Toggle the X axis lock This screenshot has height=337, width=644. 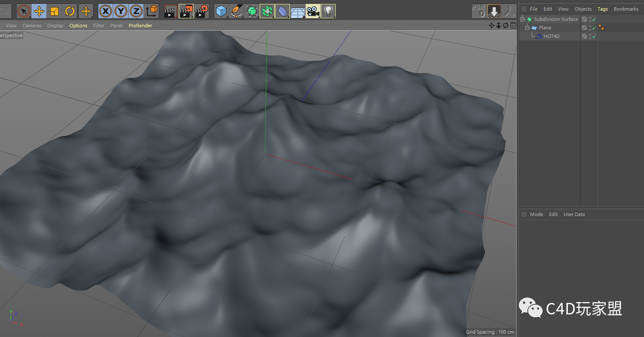106,11
